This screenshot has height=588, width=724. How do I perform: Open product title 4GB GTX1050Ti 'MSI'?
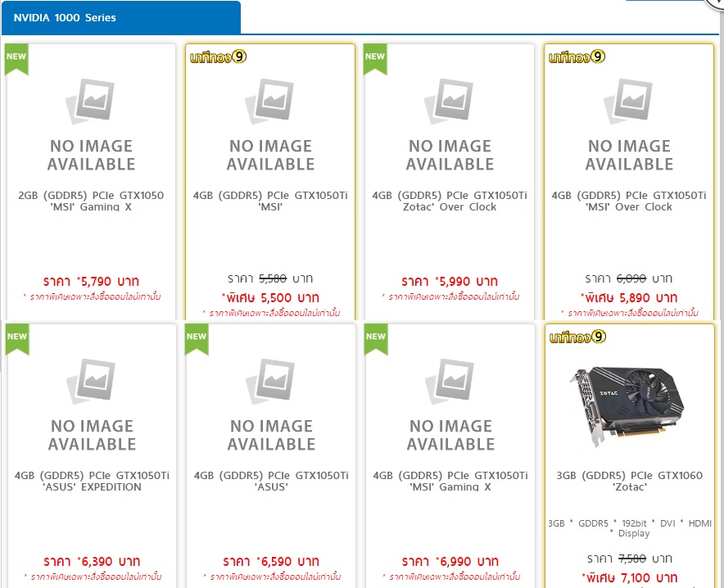(x=270, y=201)
